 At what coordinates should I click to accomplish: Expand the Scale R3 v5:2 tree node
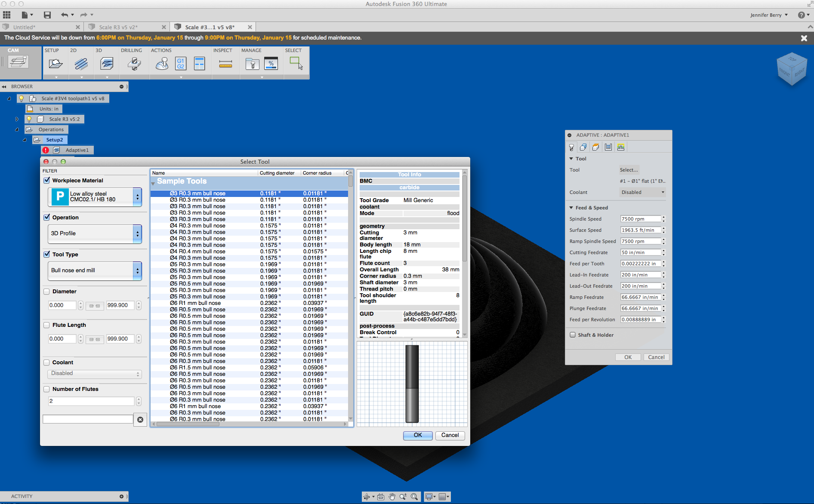17,119
